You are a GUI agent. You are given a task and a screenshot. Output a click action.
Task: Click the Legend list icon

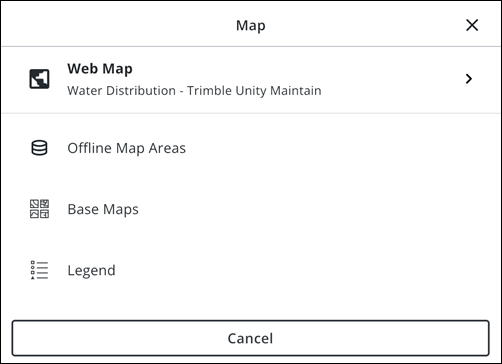tap(39, 270)
